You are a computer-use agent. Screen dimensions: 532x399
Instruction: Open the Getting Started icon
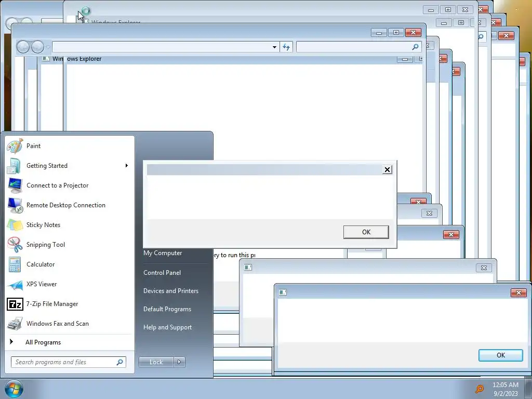pyautogui.click(x=15, y=166)
